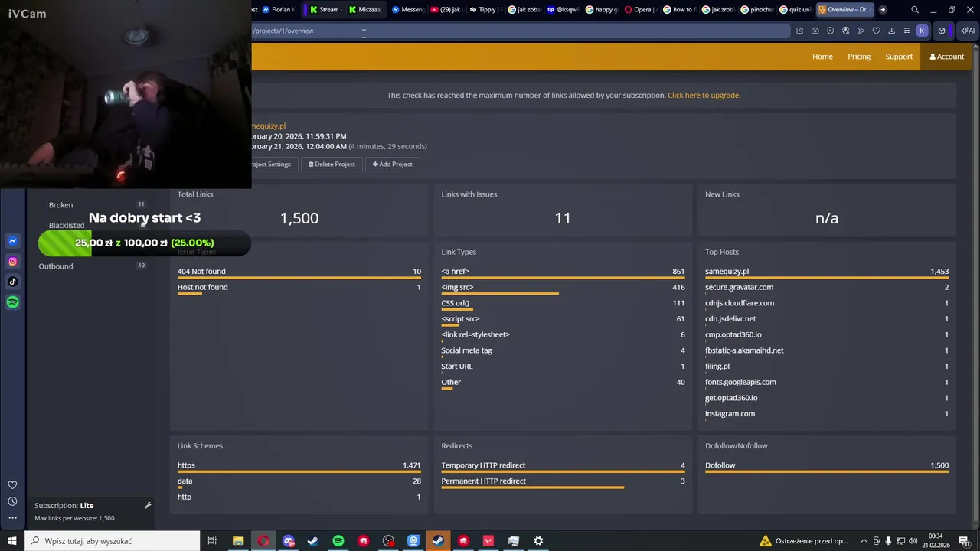Screen dimensions: 980x551
Task: Open the AI assistant button in toolbar
Action: click(967, 31)
